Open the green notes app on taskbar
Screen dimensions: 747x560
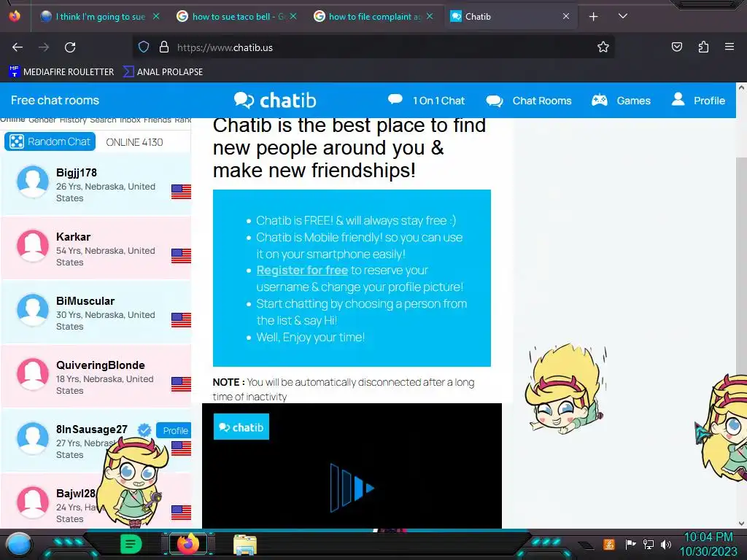(131, 544)
